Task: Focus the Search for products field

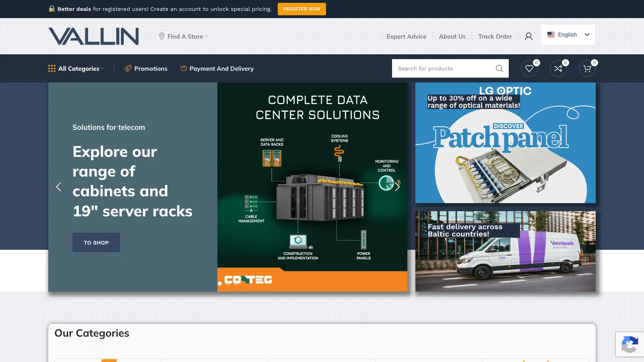Action: pos(450,68)
